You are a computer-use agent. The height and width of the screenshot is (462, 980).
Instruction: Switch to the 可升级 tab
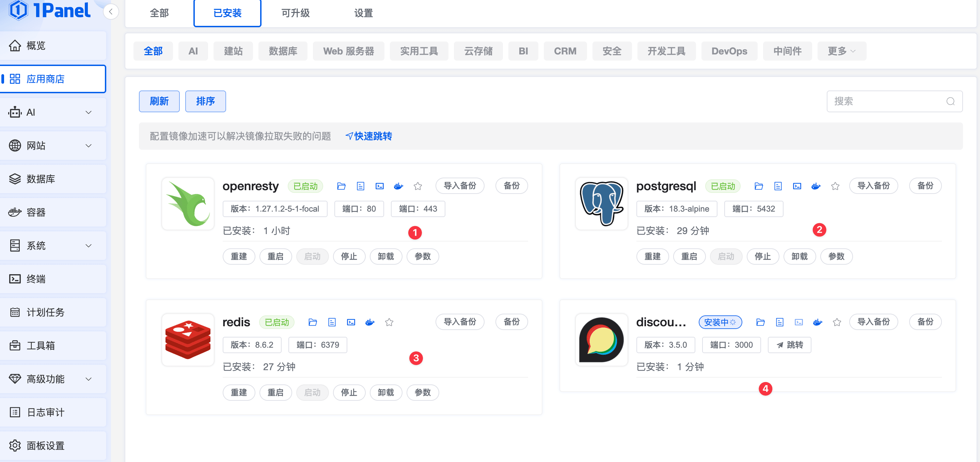tap(295, 13)
